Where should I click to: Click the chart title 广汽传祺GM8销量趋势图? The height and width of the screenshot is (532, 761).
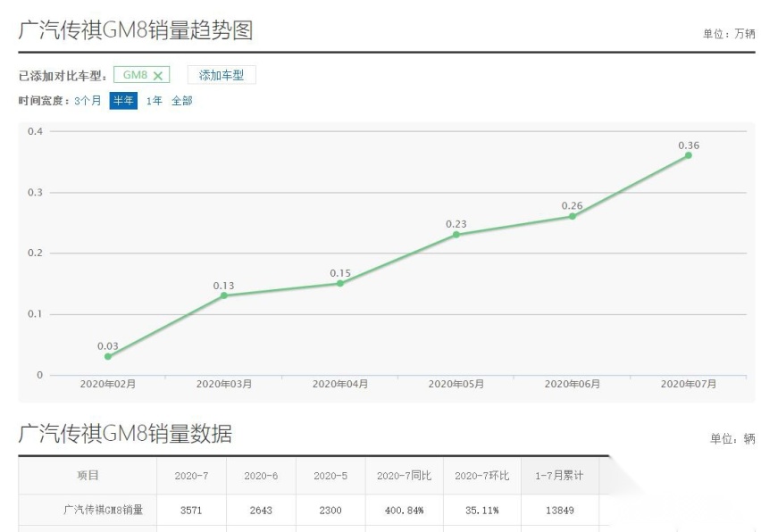click(136, 30)
